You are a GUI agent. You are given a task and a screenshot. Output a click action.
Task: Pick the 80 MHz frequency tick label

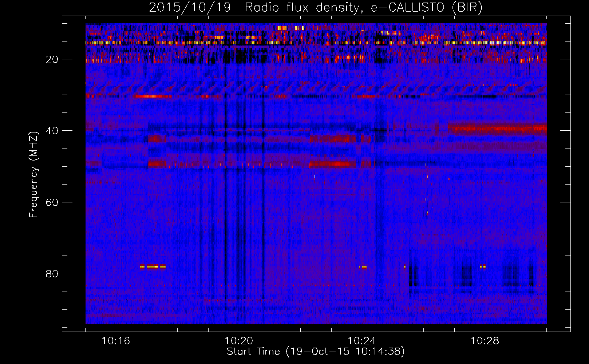pos(52,274)
